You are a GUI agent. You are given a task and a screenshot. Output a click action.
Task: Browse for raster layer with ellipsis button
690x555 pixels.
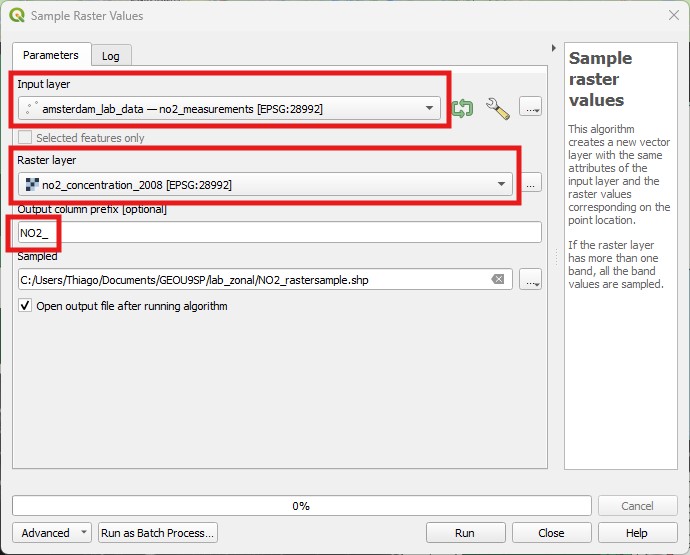(530, 183)
